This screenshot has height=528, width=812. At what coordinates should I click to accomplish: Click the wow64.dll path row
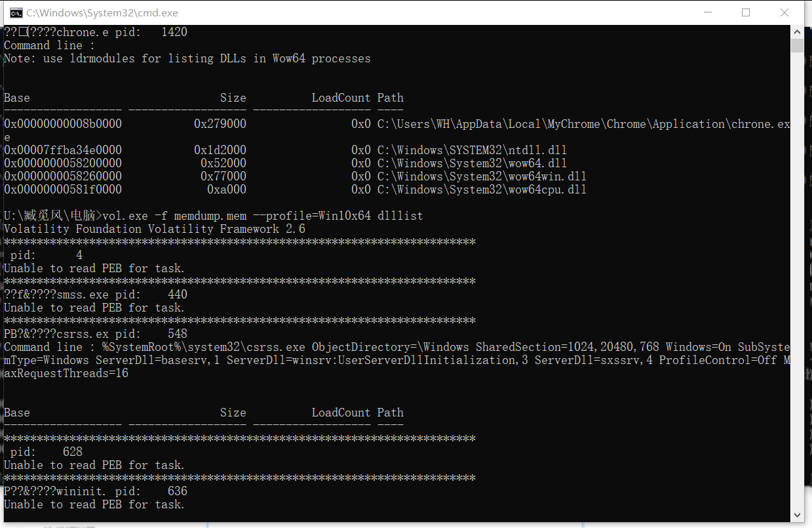click(286, 163)
